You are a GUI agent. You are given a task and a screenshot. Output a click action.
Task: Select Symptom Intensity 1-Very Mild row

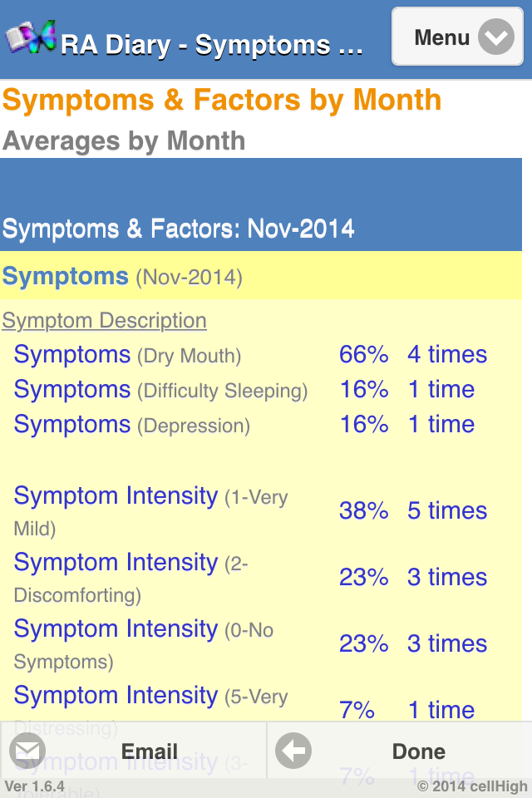pos(150,510)
